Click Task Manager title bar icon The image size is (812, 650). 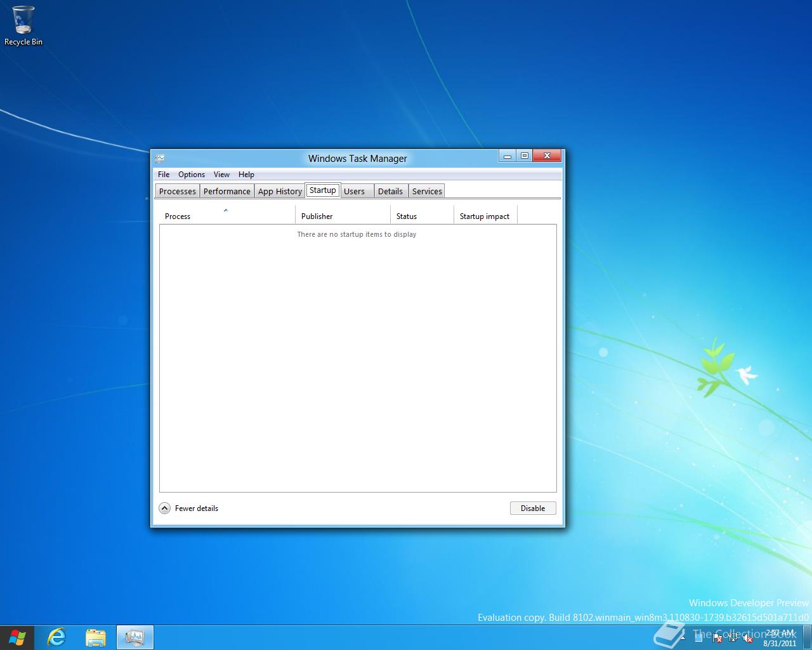pos(160,158)
